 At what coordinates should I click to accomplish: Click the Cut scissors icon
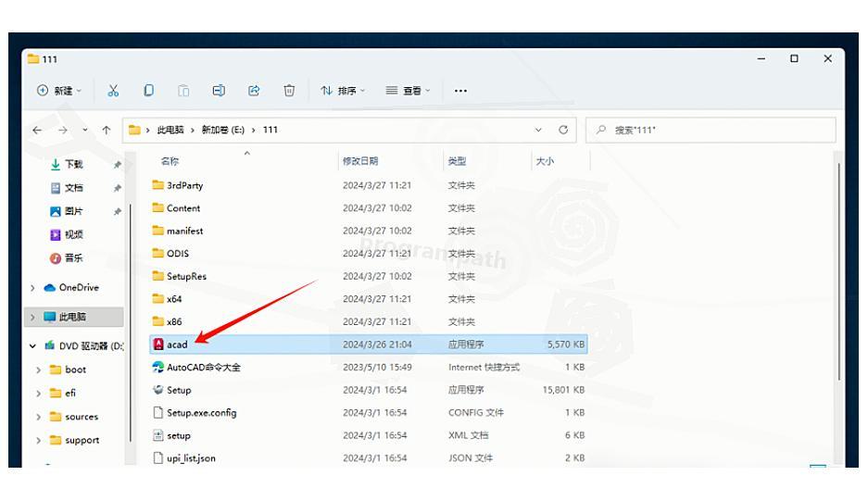[x=113, y=90]
